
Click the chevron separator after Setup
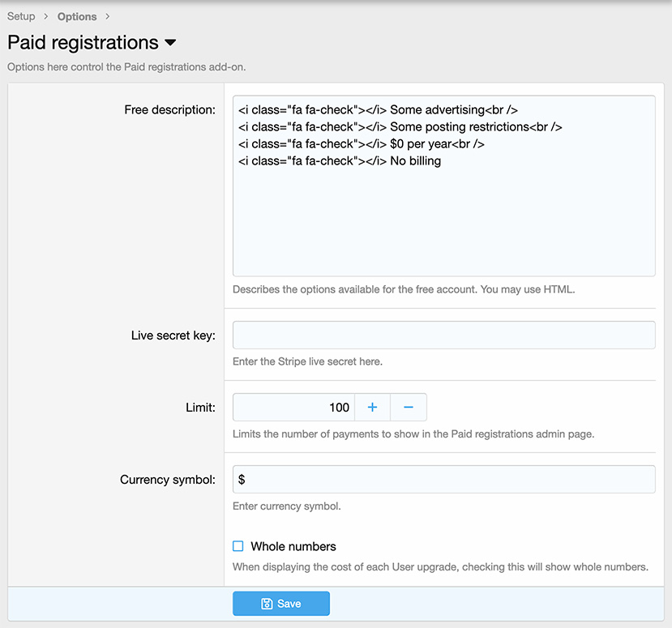pyautogui.click(x=46, y=16)
